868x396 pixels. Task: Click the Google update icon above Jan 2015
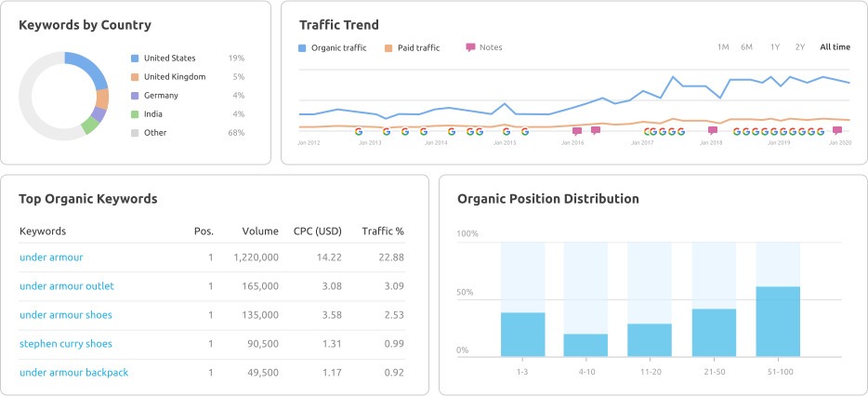coord(506,131)
